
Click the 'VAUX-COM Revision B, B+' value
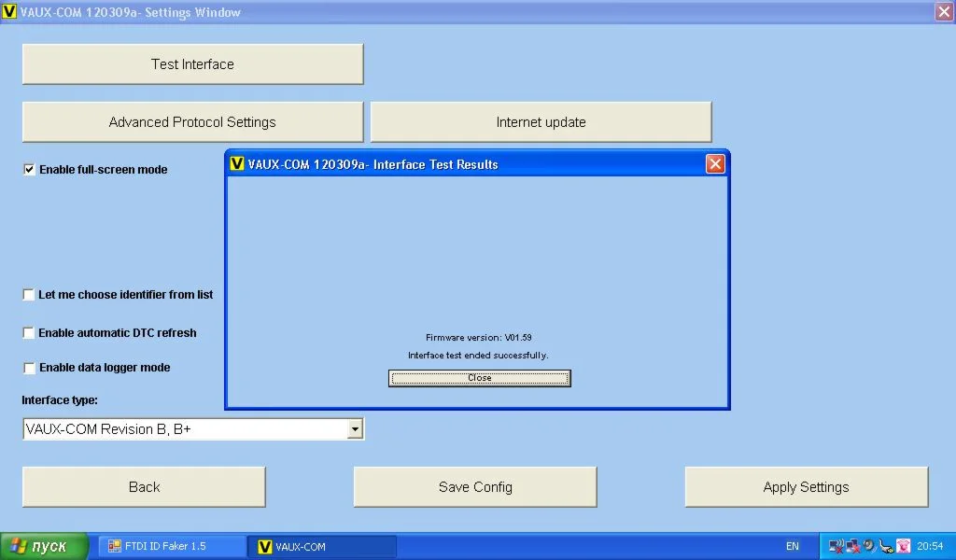click(x=108, y=429)
